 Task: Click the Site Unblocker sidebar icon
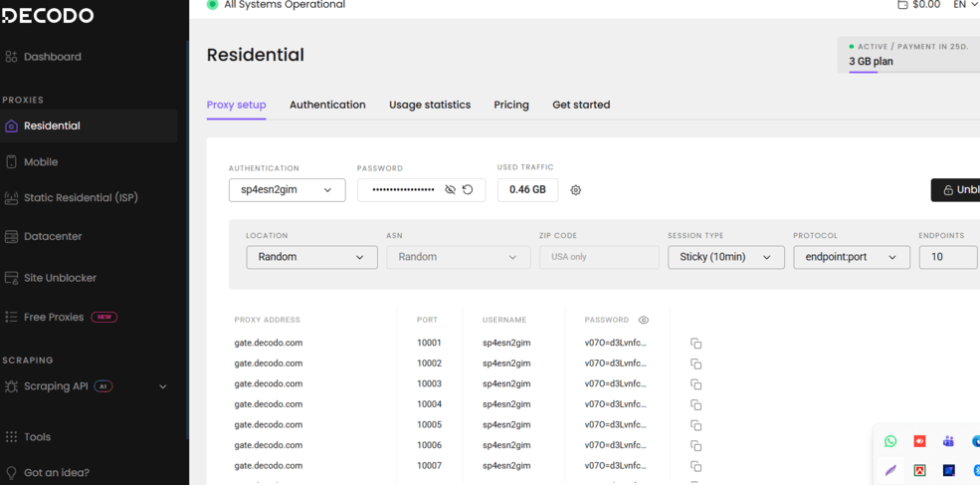11,278
